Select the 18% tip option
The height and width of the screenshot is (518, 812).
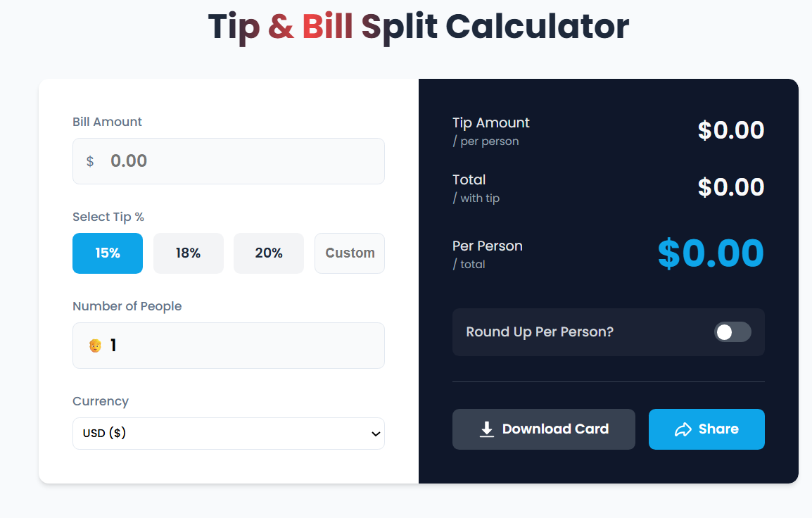pos(188,253)
